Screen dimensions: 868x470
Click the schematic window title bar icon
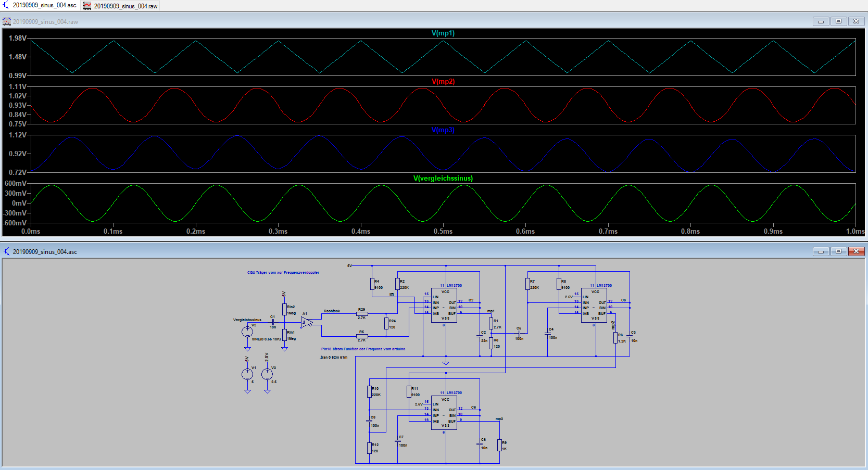(x=7, y=251)
